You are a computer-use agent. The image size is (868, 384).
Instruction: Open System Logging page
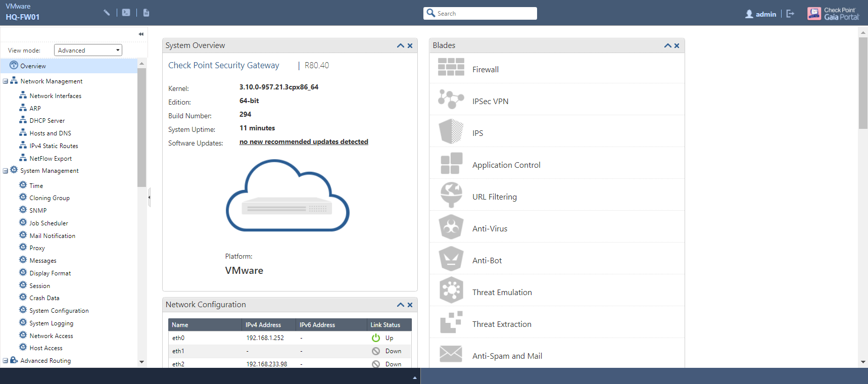point(51,323)
